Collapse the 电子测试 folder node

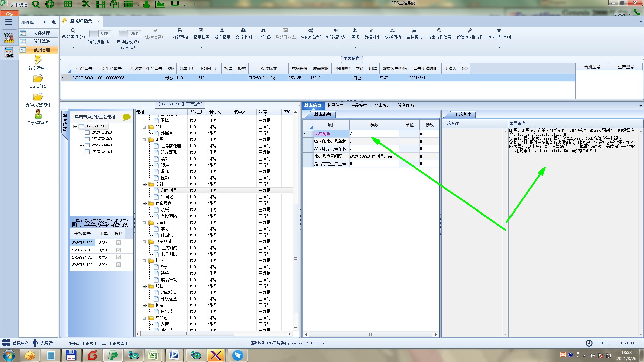coord(144,242)
